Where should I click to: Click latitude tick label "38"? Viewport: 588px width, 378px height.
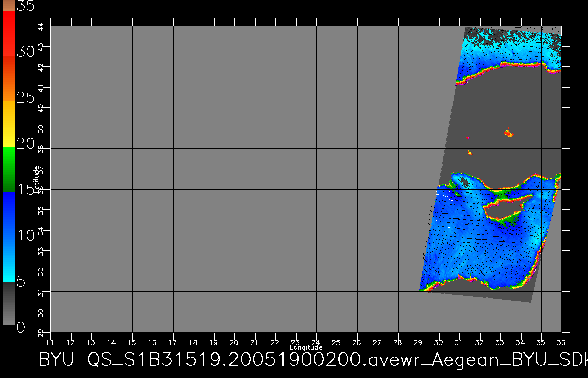(x=41, y=149)
